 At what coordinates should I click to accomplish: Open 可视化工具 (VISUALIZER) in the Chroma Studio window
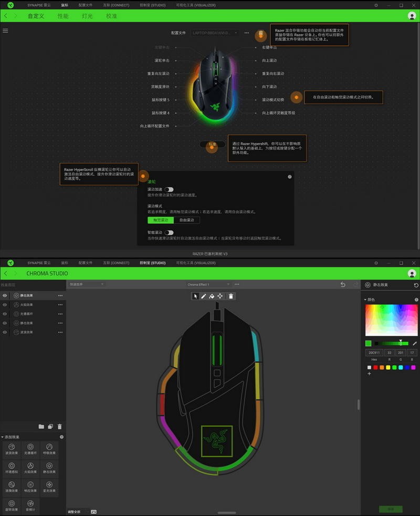coord(196,263)
